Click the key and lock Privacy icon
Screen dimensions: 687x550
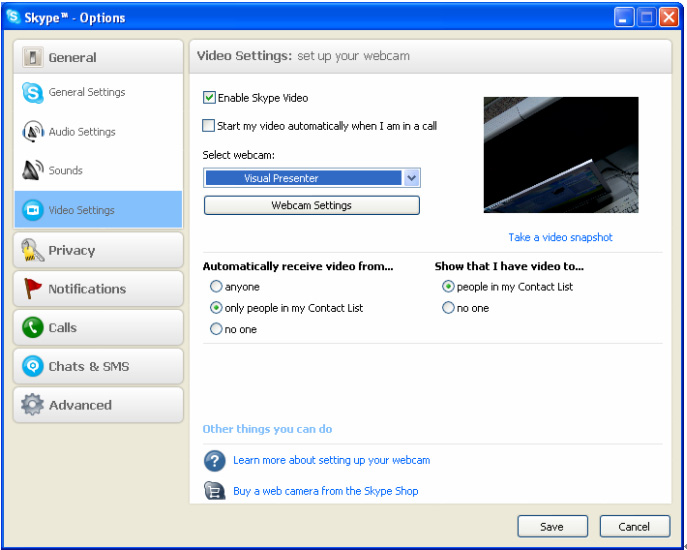click(32, 250)
